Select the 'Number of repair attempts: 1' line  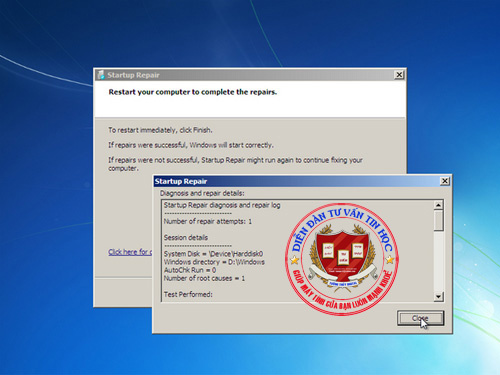[x=208, y=221]
